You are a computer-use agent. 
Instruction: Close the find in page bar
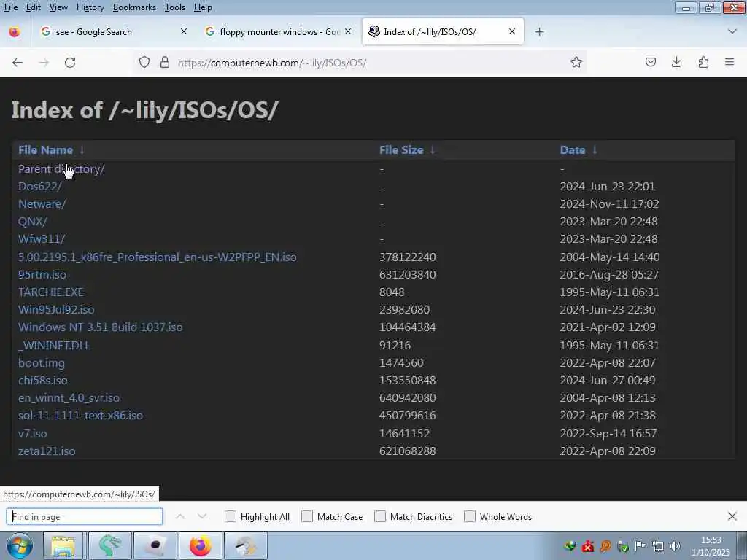tap(732, 516)
